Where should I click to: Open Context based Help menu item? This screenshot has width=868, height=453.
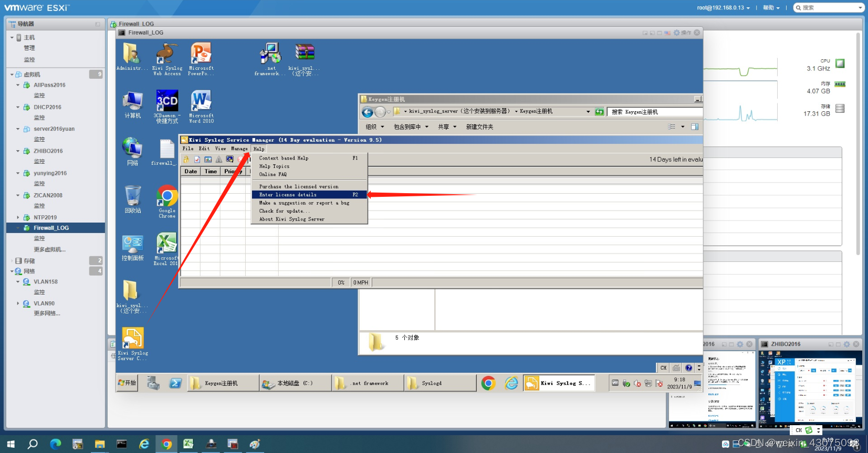[x=310, y=158]
